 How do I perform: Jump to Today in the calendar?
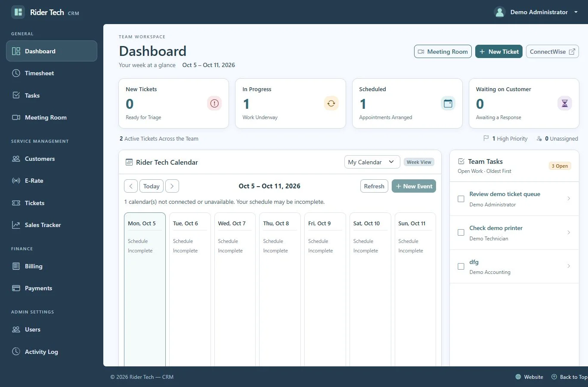click(152, 186)
